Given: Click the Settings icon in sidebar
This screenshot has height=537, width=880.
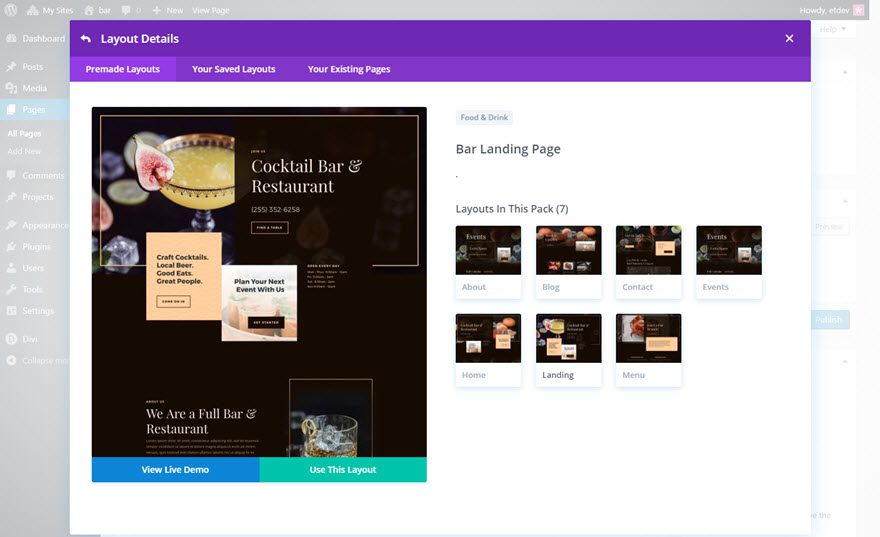Looking at the screenshot, I should pyautogui.click(x=10, y=311).
